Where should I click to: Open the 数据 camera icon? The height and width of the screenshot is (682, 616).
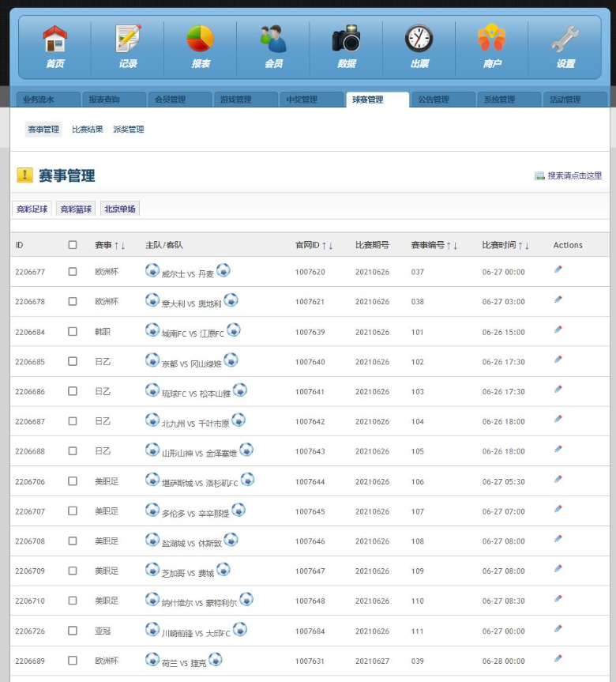(x=347, y=39)
